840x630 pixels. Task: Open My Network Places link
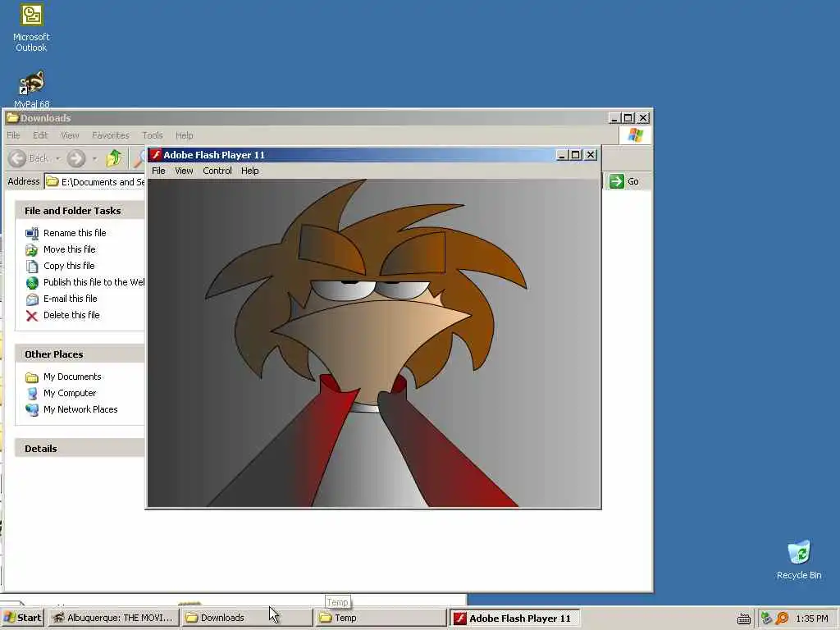click(x=80, y=409)
